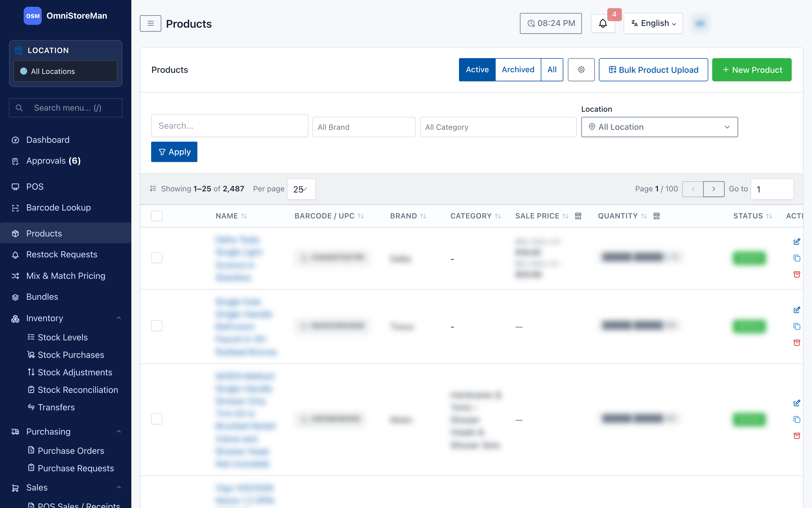Click edit icon for second product row

(x=796, y=310)
